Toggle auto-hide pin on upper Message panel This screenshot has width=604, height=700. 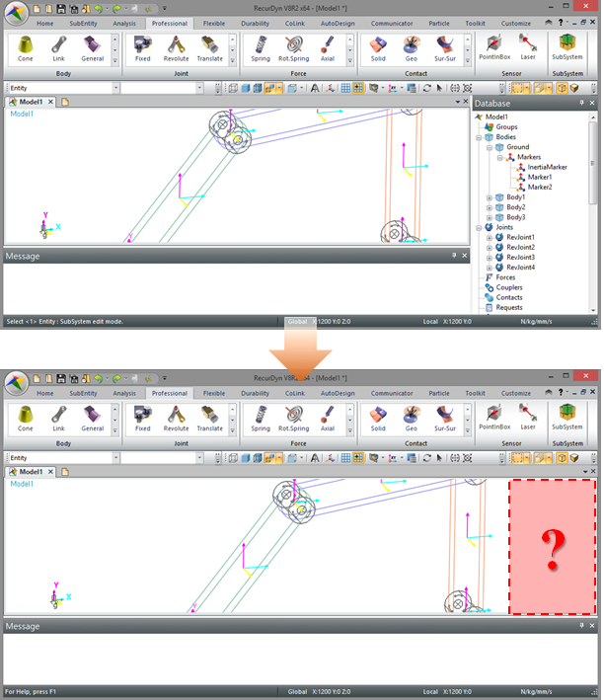pyautogui.click(x=454, y=256)
